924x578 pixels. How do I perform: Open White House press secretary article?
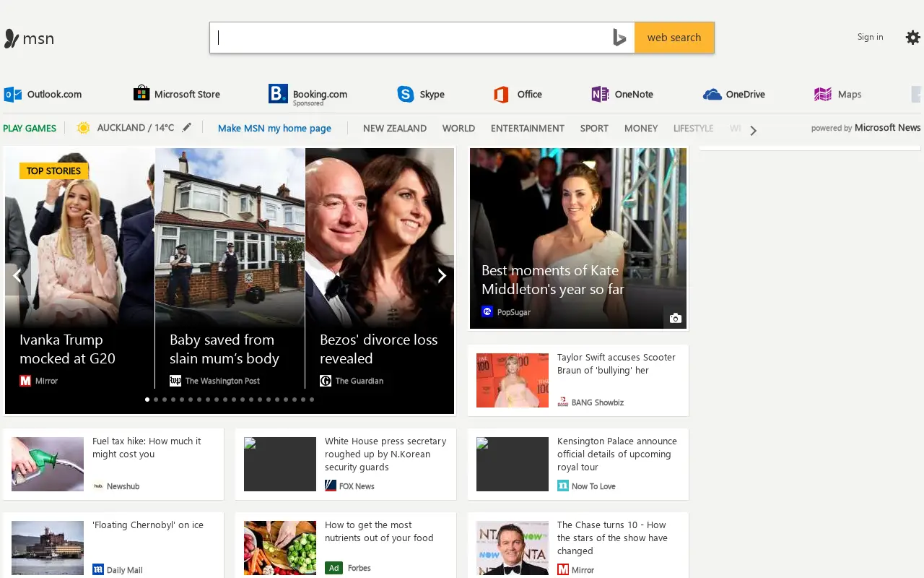coord(346,464)
